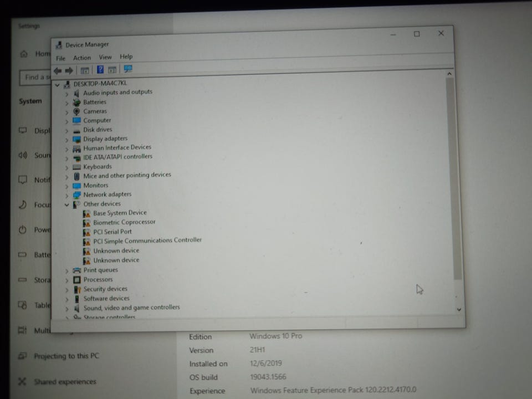Expand the Display adapters chevron

pos(66,140)
